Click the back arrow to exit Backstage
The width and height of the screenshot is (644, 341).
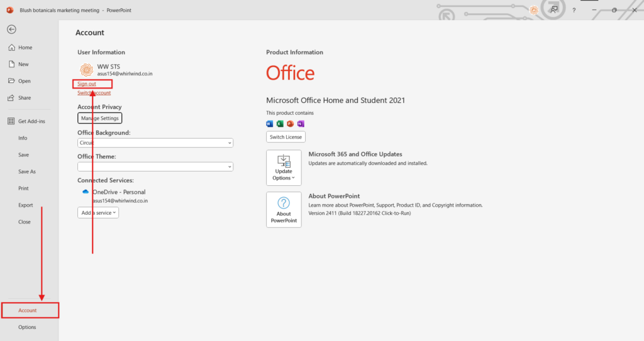(11, 29)
